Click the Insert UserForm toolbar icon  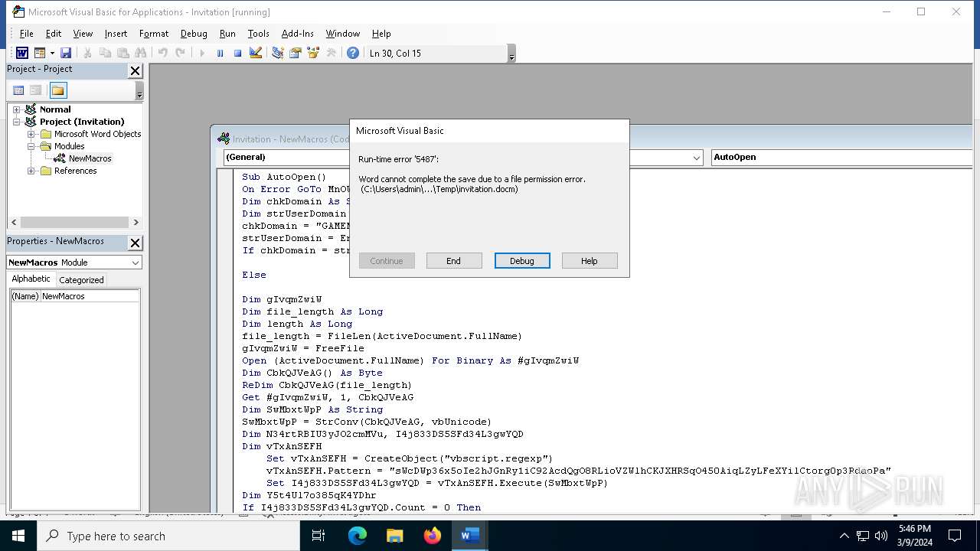[40, 53]
